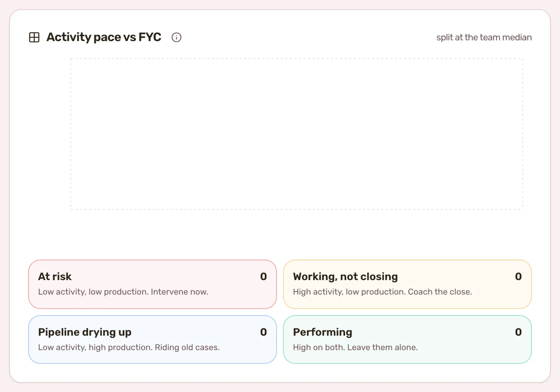Click the 'split at the team median' note
This screenshot has height=392, width=560.
484,37
